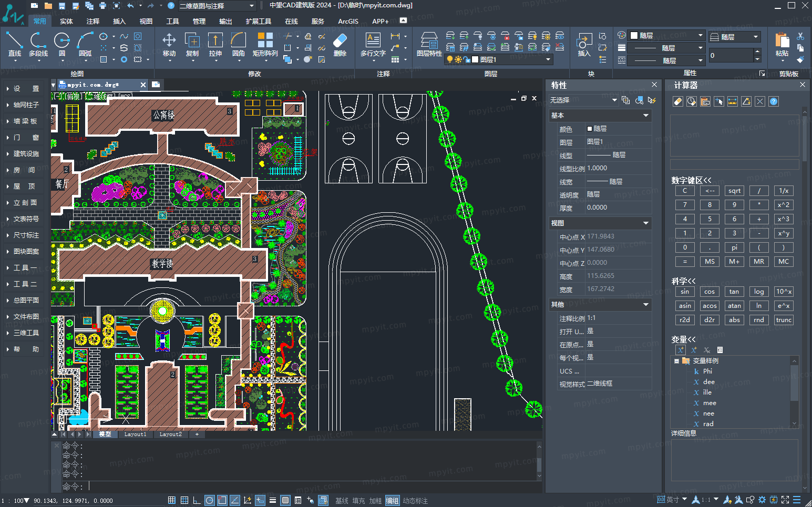812x507 pixels.
Task: Click the quick select icon in 特性 panel
Action: pyautogui.click(x=652, y=100)
